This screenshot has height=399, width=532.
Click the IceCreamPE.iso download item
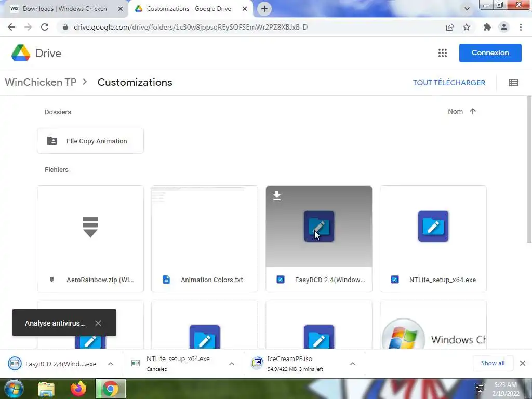[295, 364]
